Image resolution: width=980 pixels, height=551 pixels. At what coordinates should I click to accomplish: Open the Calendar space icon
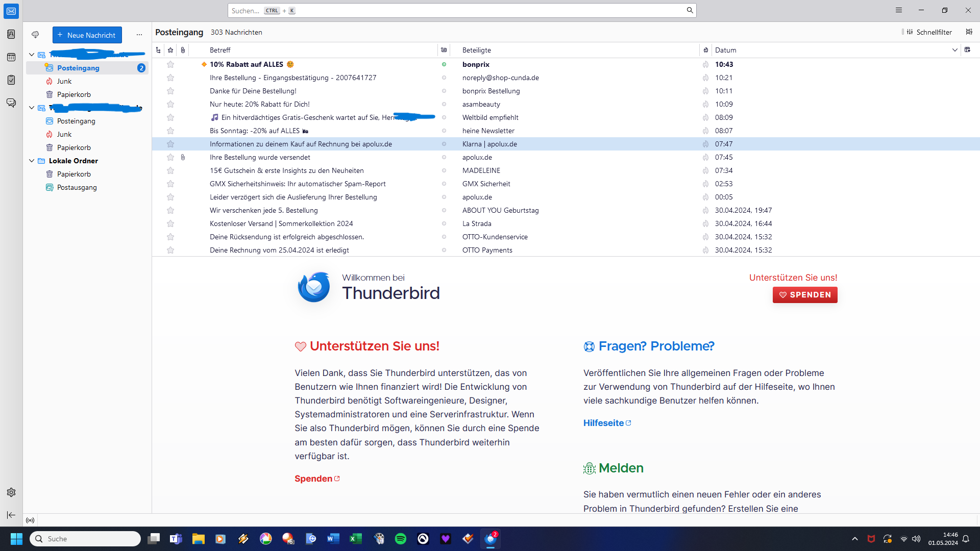tap(11, 57)
